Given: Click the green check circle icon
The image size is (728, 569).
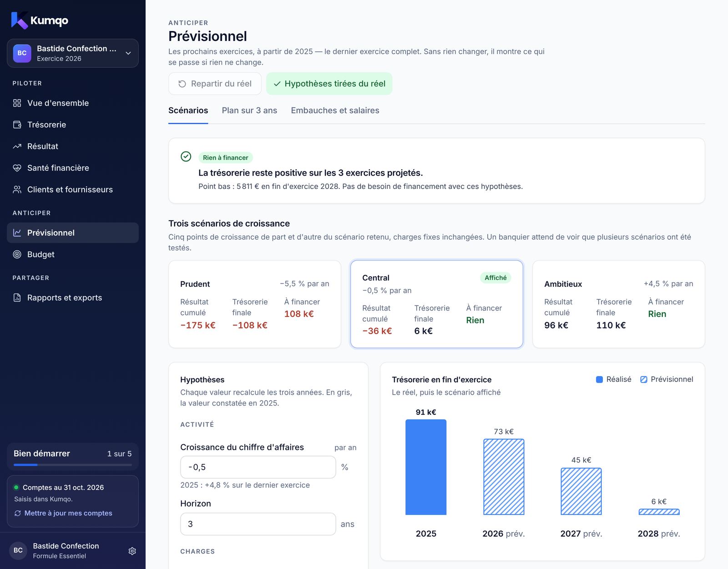Looking at the screenshot, I should (186, 157).
